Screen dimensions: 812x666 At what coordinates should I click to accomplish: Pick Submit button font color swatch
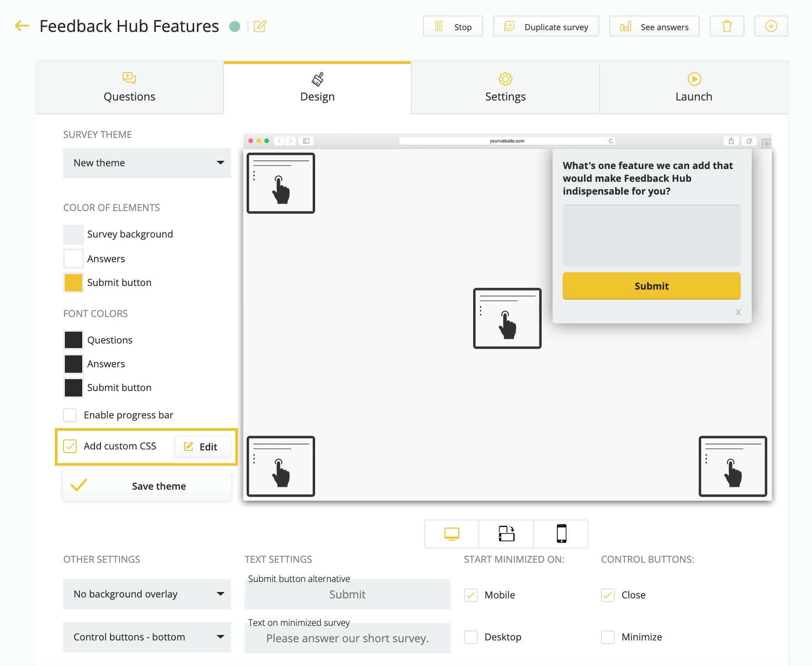[74, 388]
